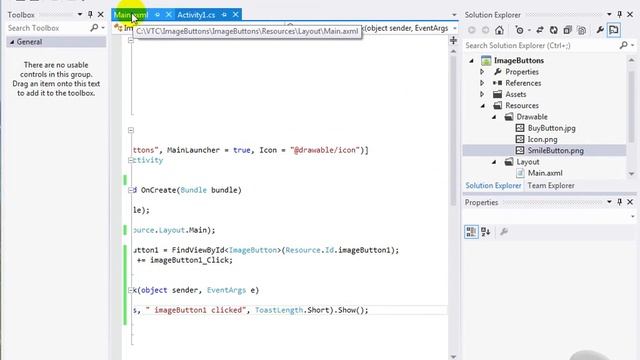The height and width of the screenshot is (360, 640).
Task: Collapse the OnCreate method outline
Action: click(131, 190)
